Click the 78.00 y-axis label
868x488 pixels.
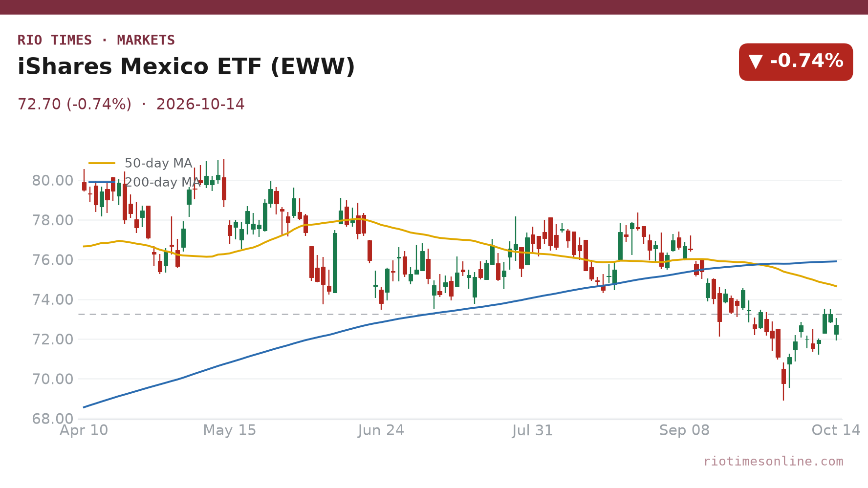tap(53, 220)
